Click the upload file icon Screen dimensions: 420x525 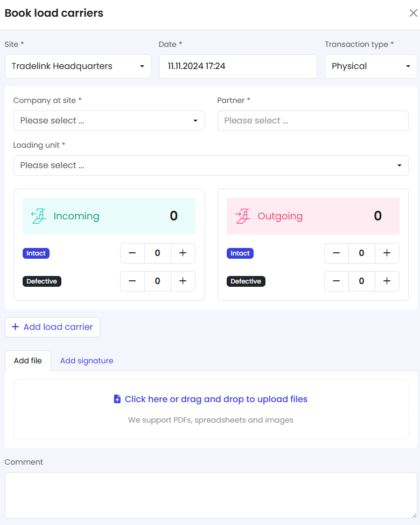pyautogui.click(x=117, y=399)
